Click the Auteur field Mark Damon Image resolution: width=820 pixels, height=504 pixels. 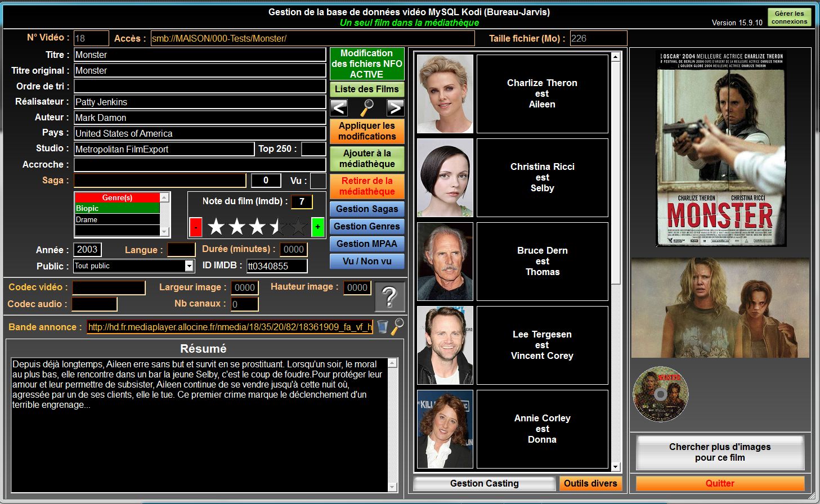pos(200,118)
